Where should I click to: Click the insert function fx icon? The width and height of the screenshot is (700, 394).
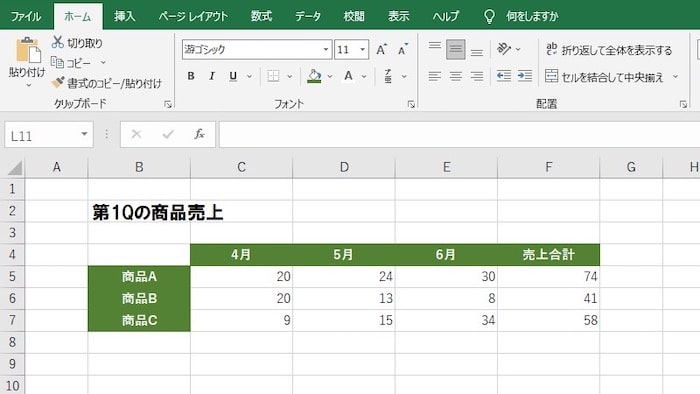pos(199,134)
